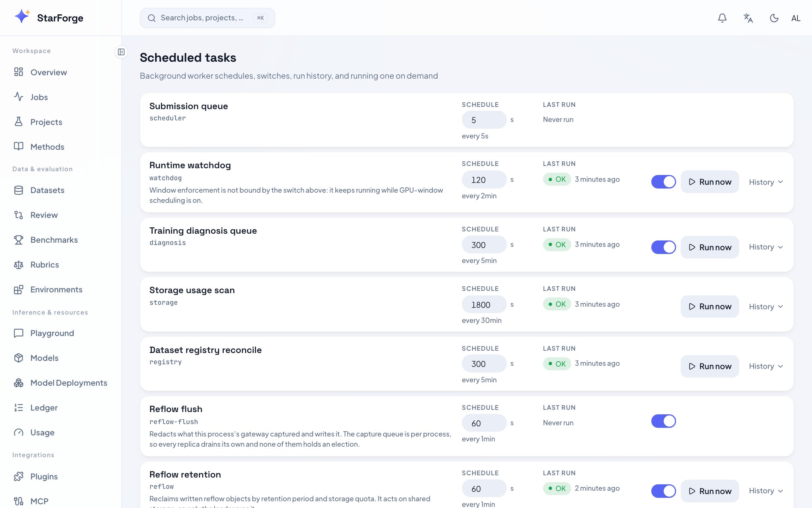This screenshot has width=812, height=508.
Task: Click the Usage gauge icon
Action: 18,432
